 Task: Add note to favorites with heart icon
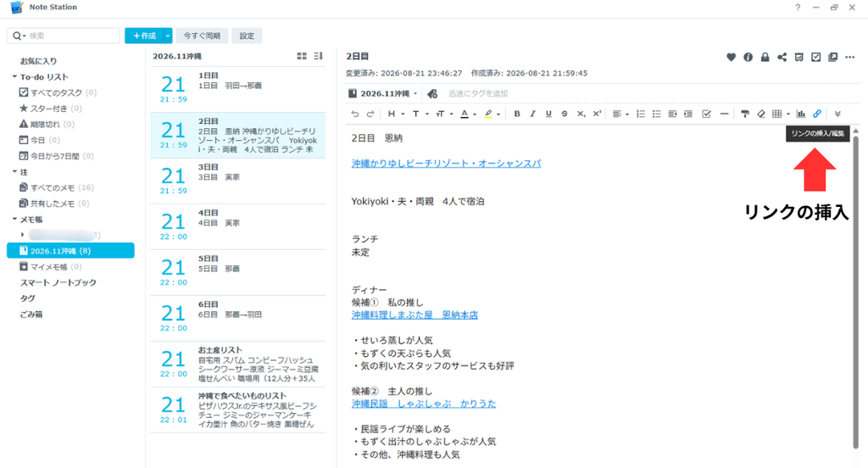coord(731,57)
